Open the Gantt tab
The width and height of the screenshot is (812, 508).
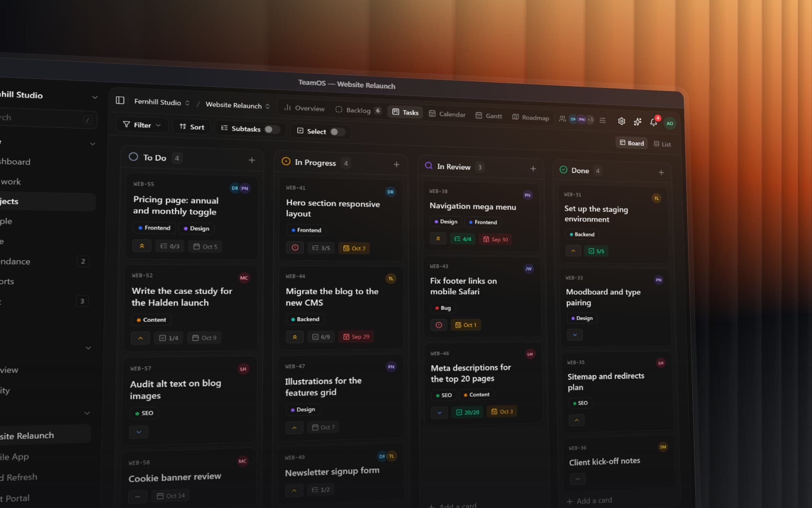(489, 116)
